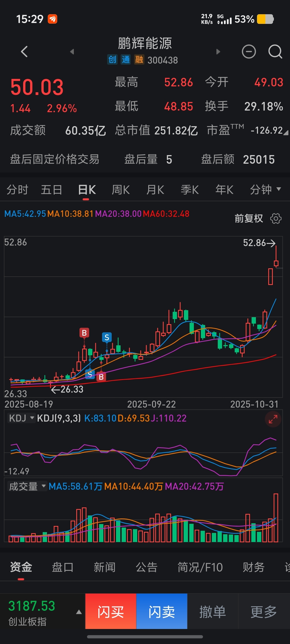
Task: Switch to 分时 intraday chart tab
Action: click(x=17, y=189)
